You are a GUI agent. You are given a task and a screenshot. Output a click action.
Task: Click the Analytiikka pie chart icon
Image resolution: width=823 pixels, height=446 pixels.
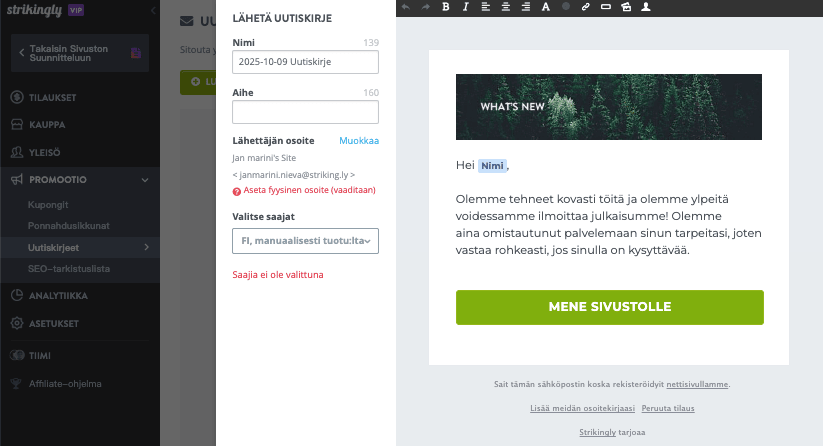pyautogui.click(x=17, y=295)
